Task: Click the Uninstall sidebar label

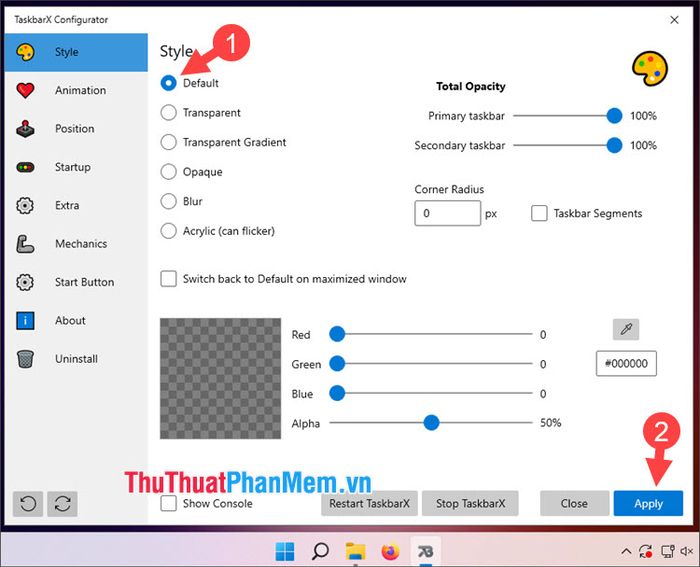Action: pyautogui.click(x=76, y=359)
